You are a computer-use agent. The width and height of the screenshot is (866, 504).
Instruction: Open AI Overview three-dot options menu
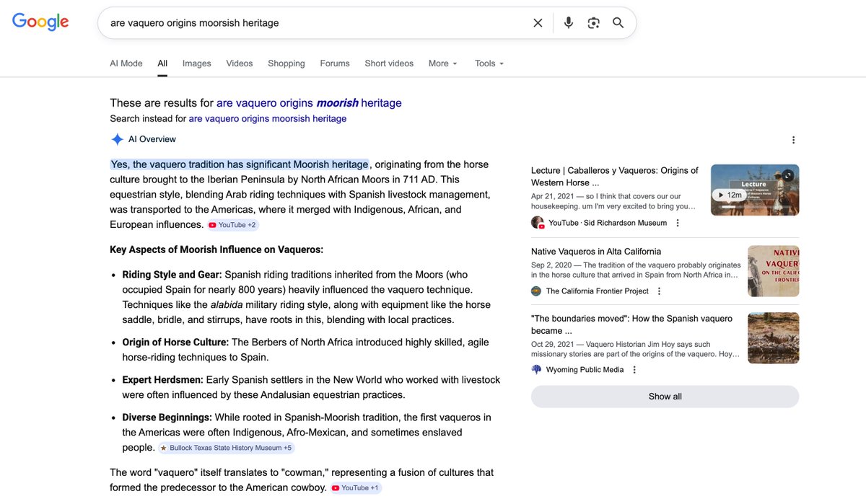tap(793, 140)
